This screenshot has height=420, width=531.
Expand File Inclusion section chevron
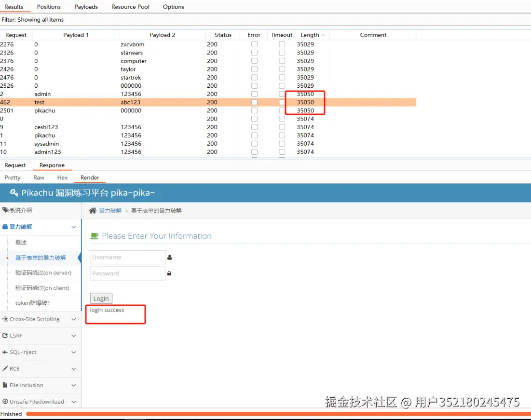point(73,385)
